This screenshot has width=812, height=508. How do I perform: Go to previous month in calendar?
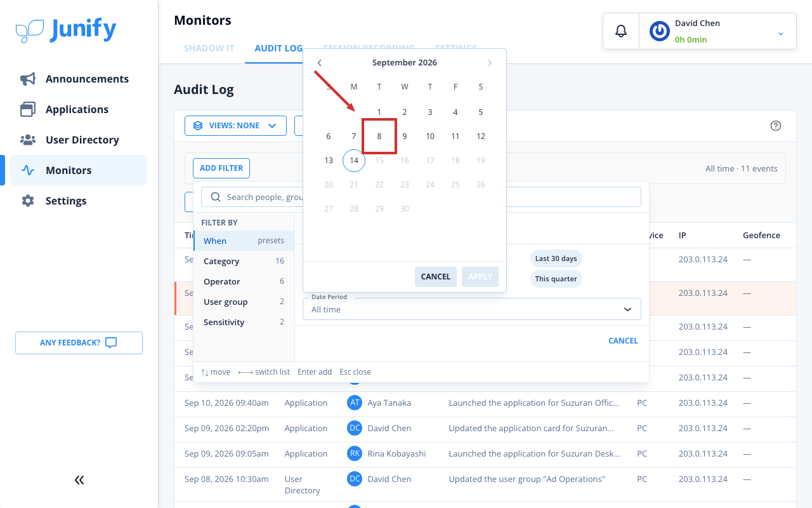(x=320, y=63)
